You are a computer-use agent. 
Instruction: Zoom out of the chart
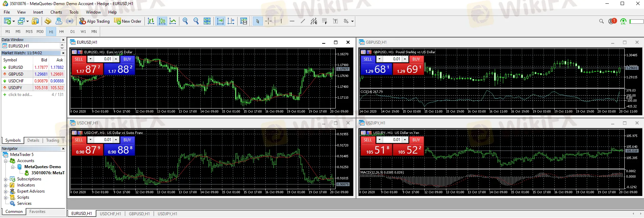(x=196, y=21)
